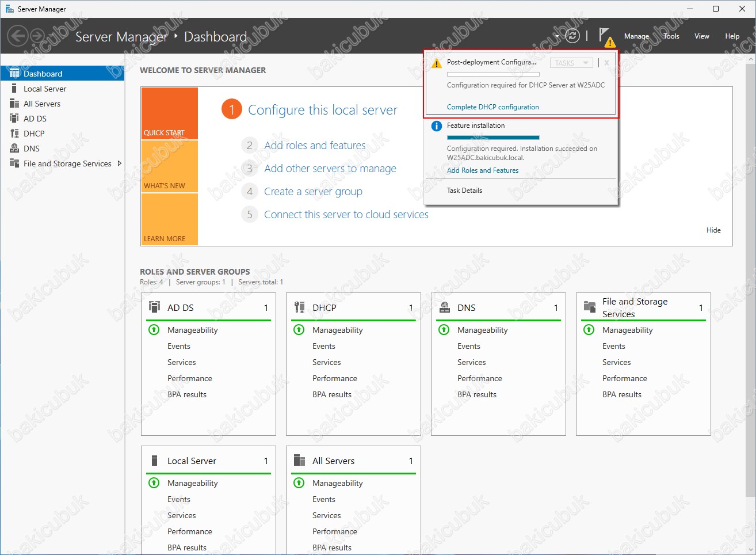The width and height of the screenshot is (756, 555).
Task: Click Connect this server to cloud services
Action: pos(346,215)
